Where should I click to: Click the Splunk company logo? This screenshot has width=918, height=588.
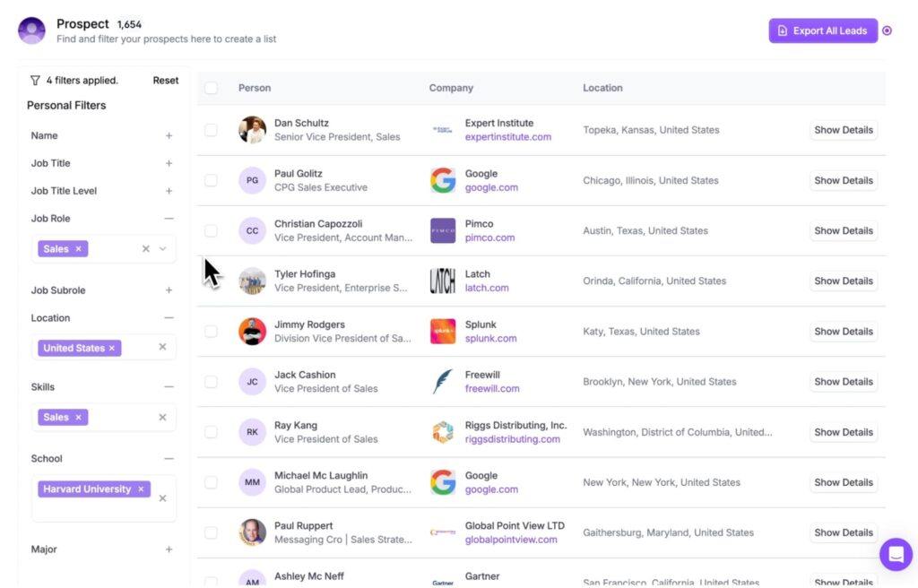click(x=443, y=332)
